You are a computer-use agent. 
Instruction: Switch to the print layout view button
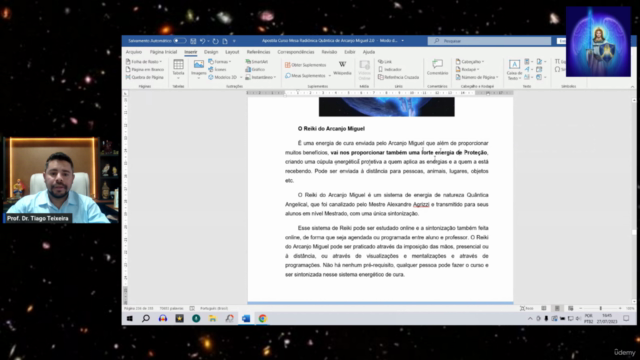point(557,308)
